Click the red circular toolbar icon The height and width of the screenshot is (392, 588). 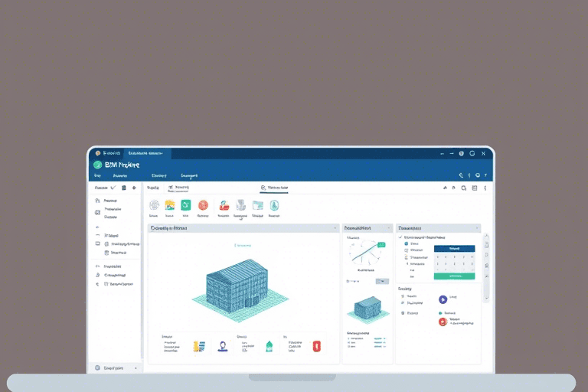pyautogui.click(x=203, y=205)
